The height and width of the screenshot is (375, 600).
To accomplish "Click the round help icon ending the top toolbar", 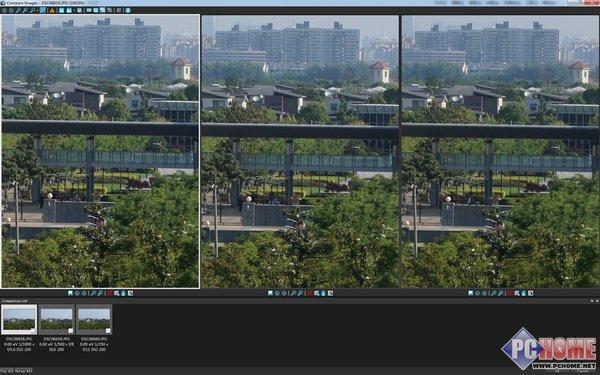I will click(x=128, y=10).
